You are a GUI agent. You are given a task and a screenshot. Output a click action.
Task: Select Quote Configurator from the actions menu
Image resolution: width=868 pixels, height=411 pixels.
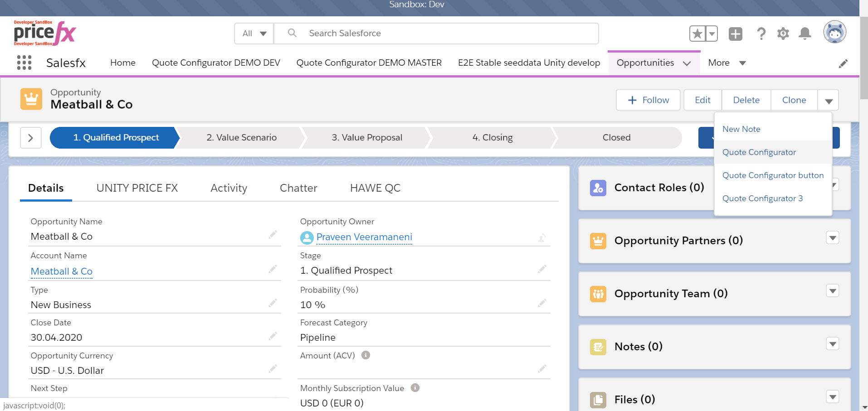(759, 152)
